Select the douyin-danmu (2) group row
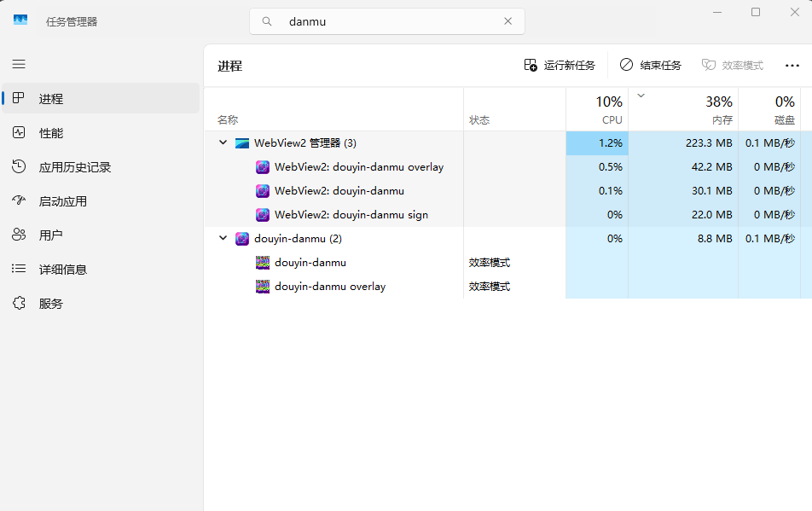Image resolution: width=812 pixels, height=511 pixels. [508, 238]
